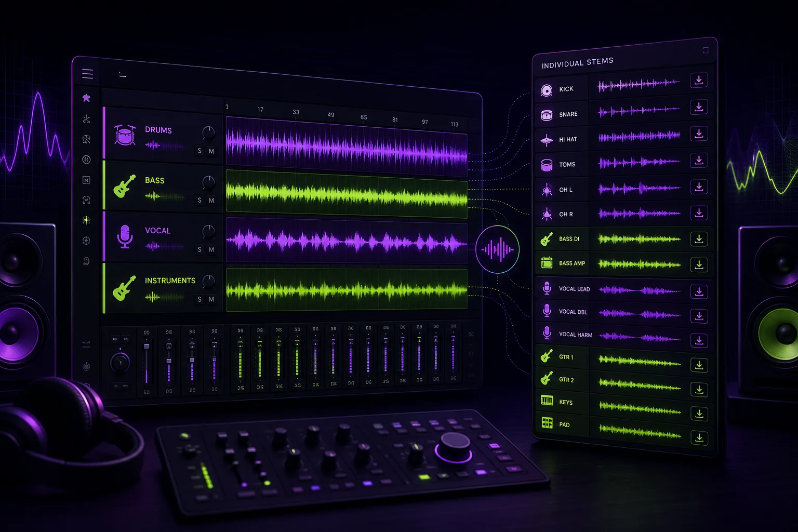Click the large mixer master knob
Viewport: 798px width, 532px height.
tap(120, 362)
